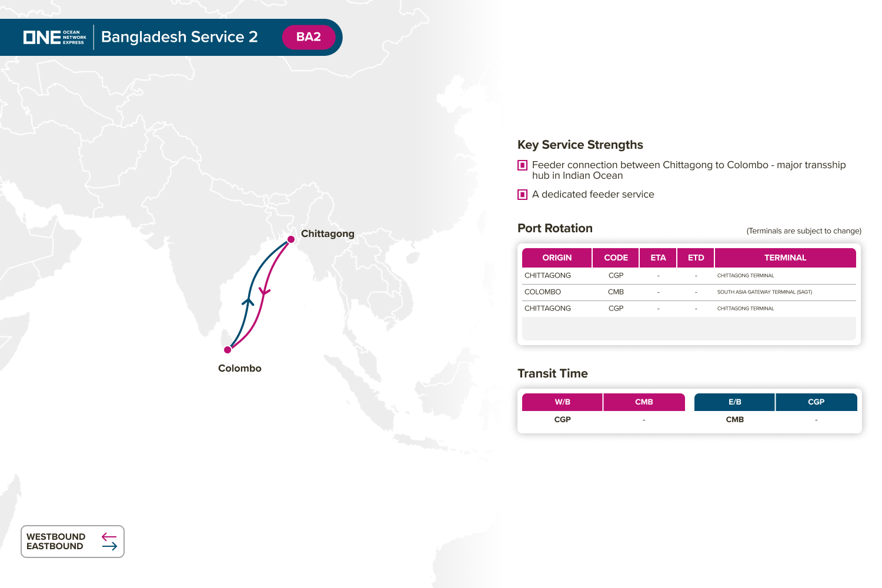Click the Chittagong port marker dot
This screenshot has width=882, height=588.
point(290,239)
